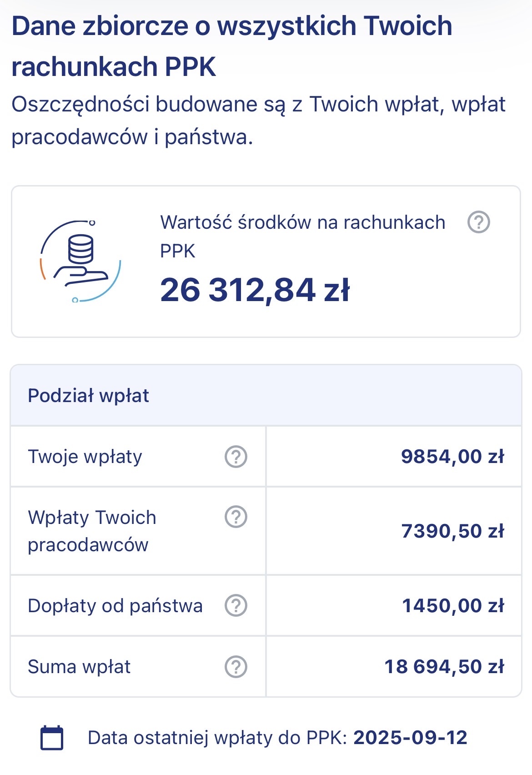Image resolution: width=532 pixels, height=775 pixels.
Task: Click the Dane zbiorcze page heading
Action: (x=232, y=46)
